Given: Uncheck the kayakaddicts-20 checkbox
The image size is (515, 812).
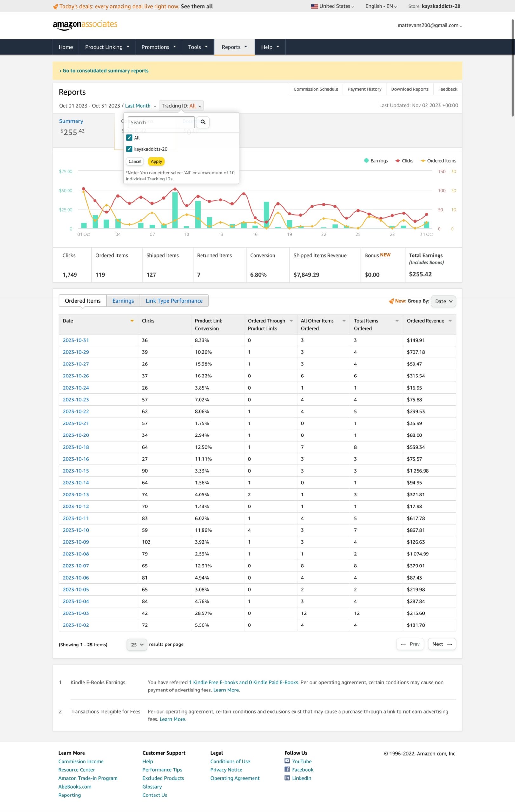Looking at the screenshot, I should tap(129, 149).
